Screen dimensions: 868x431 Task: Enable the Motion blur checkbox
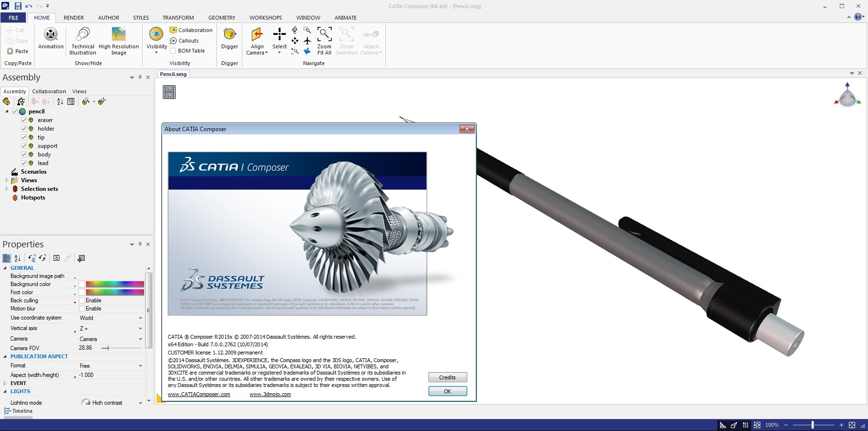(82, 309)
